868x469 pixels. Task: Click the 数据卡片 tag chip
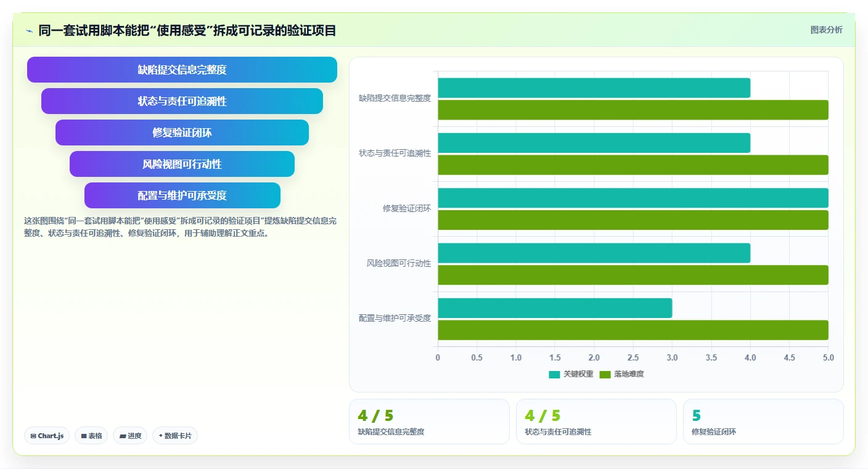point(175,436)
